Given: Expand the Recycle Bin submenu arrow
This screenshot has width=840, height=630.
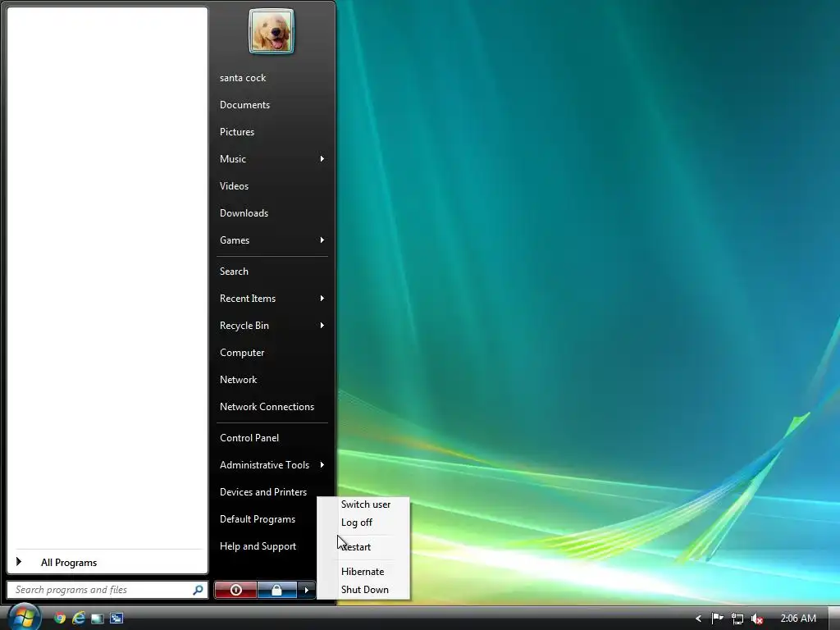Looking at the screenshot, I should pos(322,325).
